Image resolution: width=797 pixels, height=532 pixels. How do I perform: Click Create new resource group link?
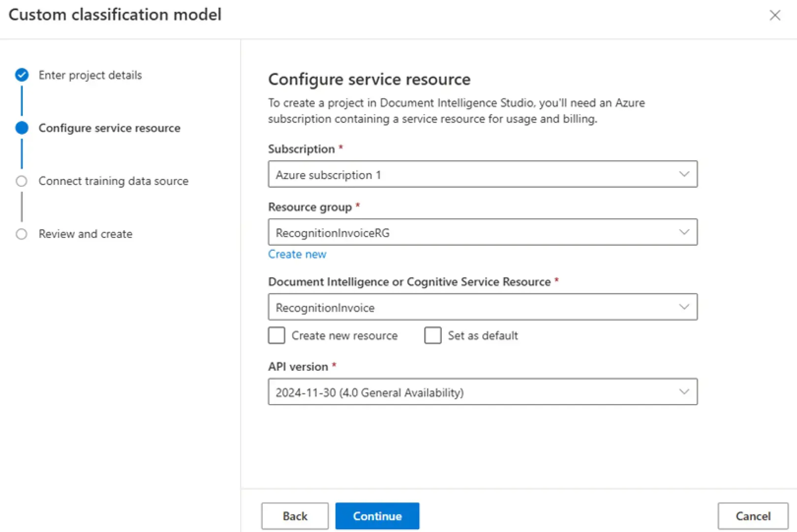(297, 254)
